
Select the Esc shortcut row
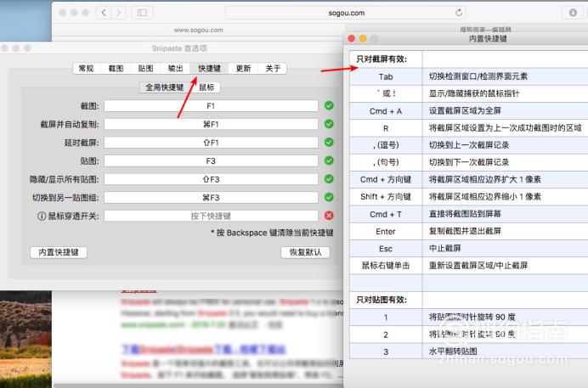(x=468, y=249)
